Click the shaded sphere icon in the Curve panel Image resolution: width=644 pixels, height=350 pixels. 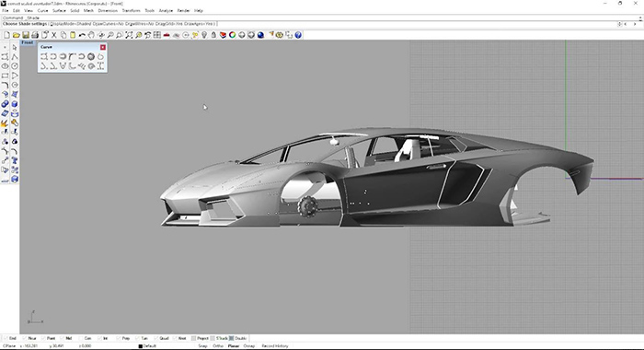(91, 56)
